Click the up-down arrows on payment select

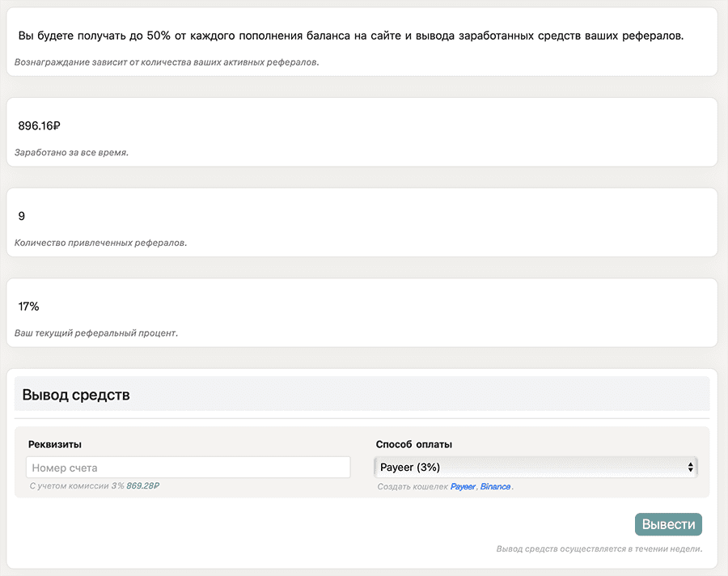click(690, 467)
